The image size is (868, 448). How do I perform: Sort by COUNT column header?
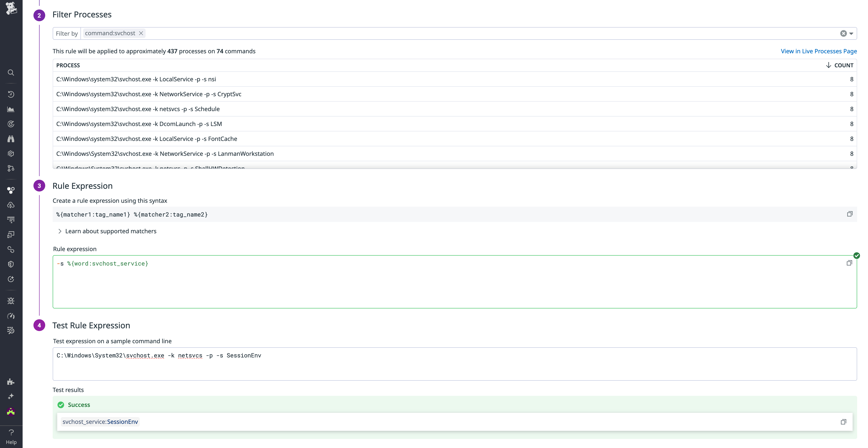pyautogui.click(x=844, y=65)
